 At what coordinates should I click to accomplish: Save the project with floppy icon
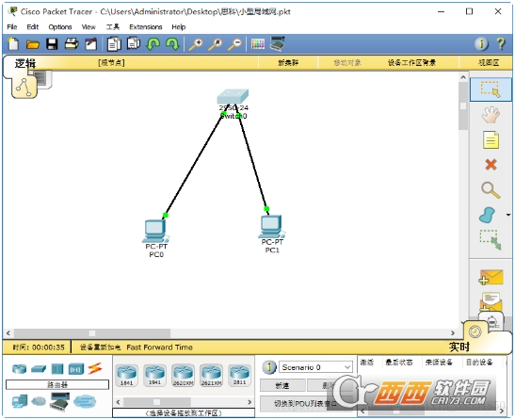click(52, 44)
